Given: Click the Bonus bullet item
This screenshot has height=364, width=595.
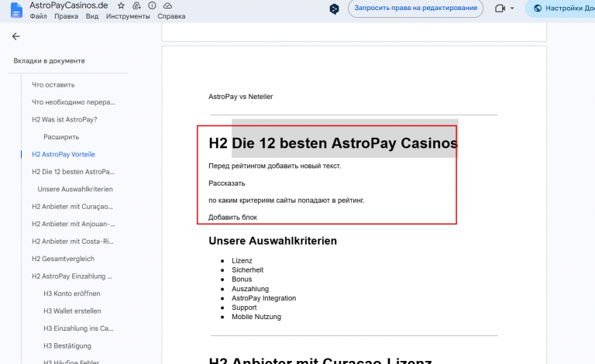Looking at the screenshot, I should 242,280.
